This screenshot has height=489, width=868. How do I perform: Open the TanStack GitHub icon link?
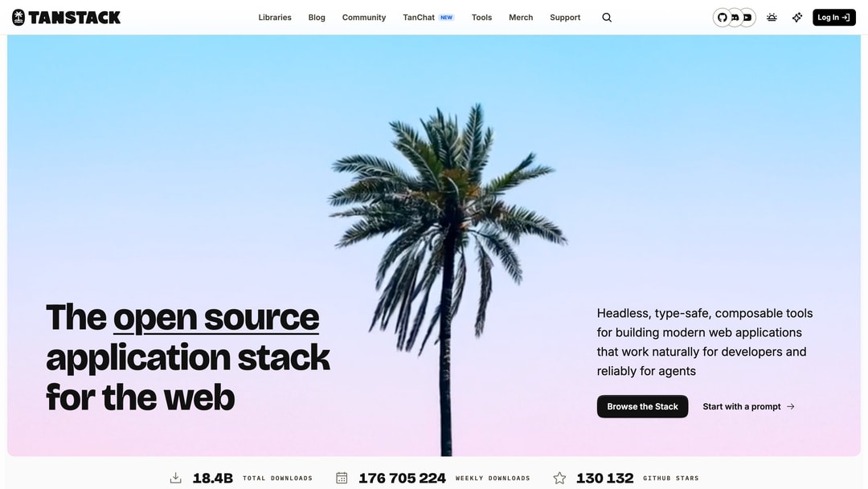pyautogui.click(x=722, y=18)
